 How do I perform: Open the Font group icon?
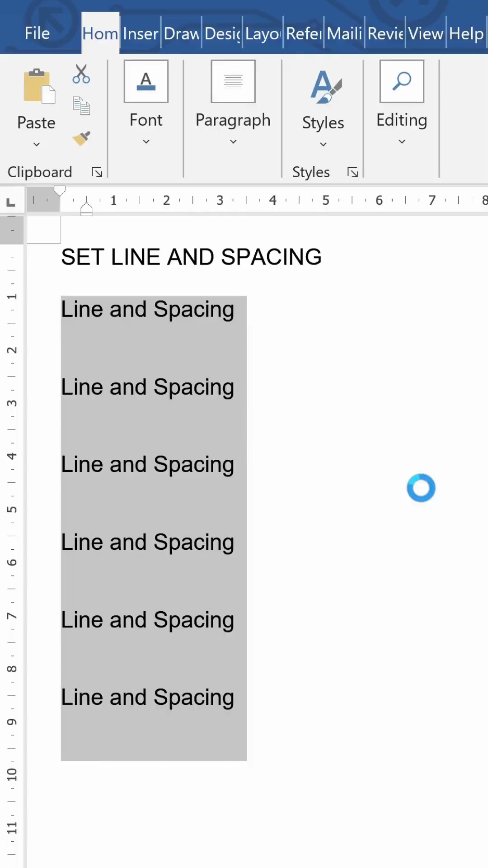146,81
